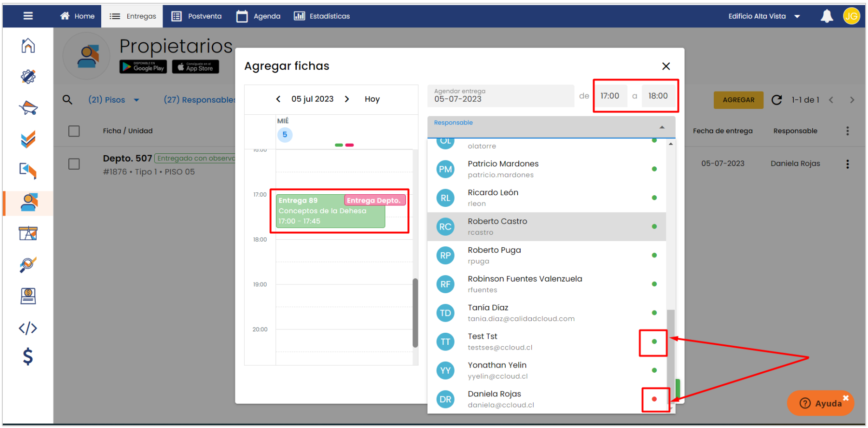Click the house icon in sidebar
The image size is (868, 428).
[28, 46]
